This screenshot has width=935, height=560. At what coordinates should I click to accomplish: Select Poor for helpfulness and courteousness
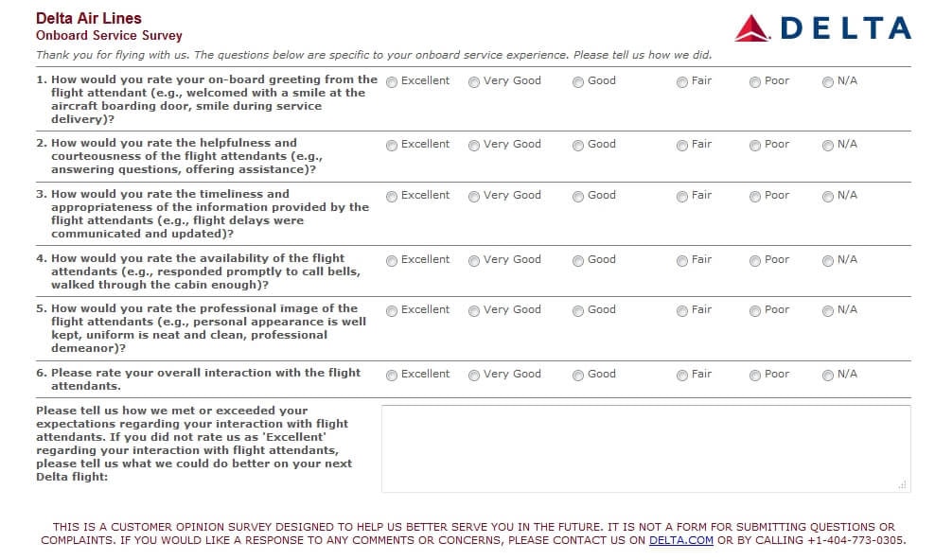tap(755, 146)
